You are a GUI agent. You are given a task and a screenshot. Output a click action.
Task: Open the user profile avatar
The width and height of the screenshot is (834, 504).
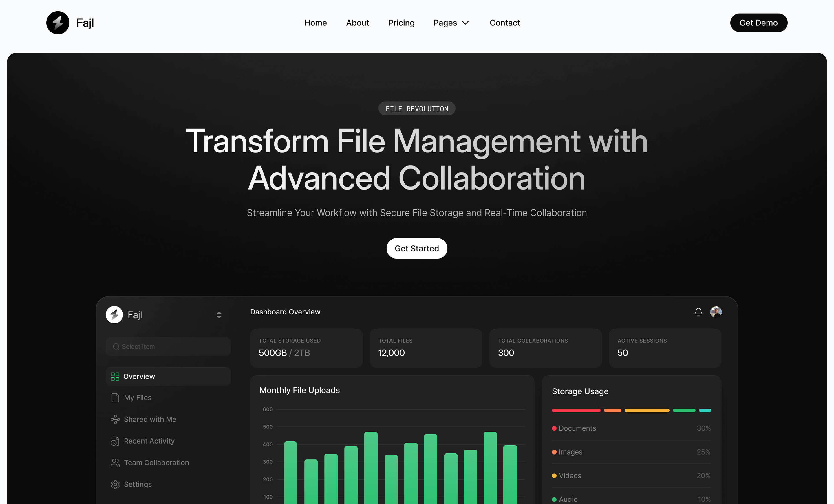[x=716, y=312]
